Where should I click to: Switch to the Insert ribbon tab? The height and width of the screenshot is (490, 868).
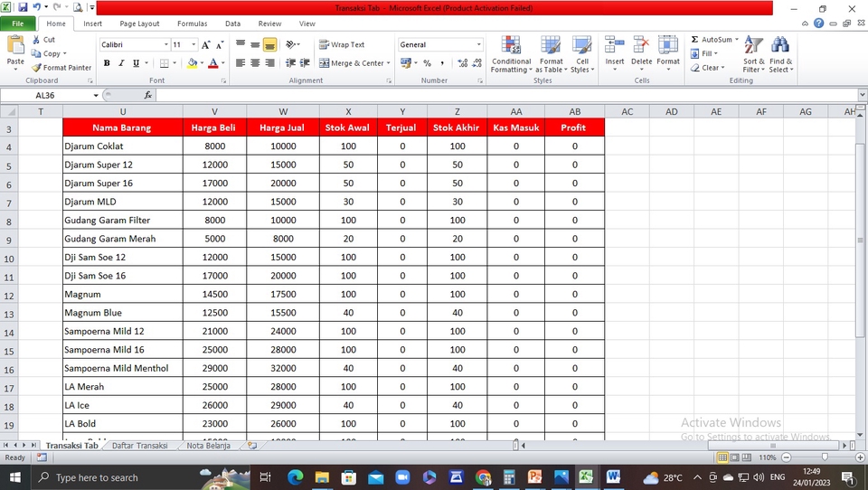(x=92, y=24)
